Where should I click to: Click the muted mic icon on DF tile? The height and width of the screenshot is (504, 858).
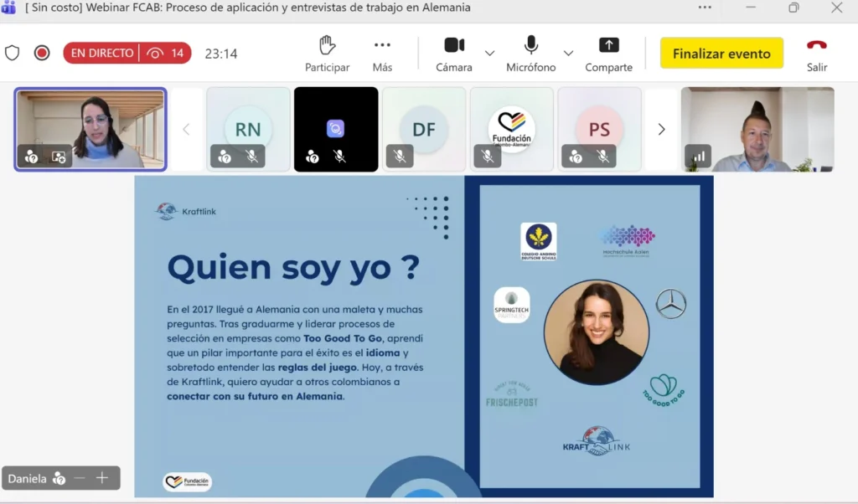click(400, 156)
